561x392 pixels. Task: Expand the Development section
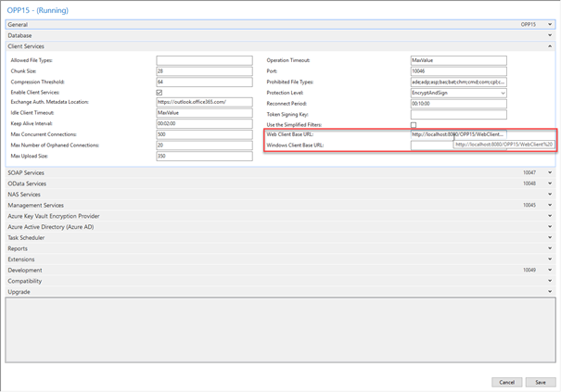tap(550, 270)
